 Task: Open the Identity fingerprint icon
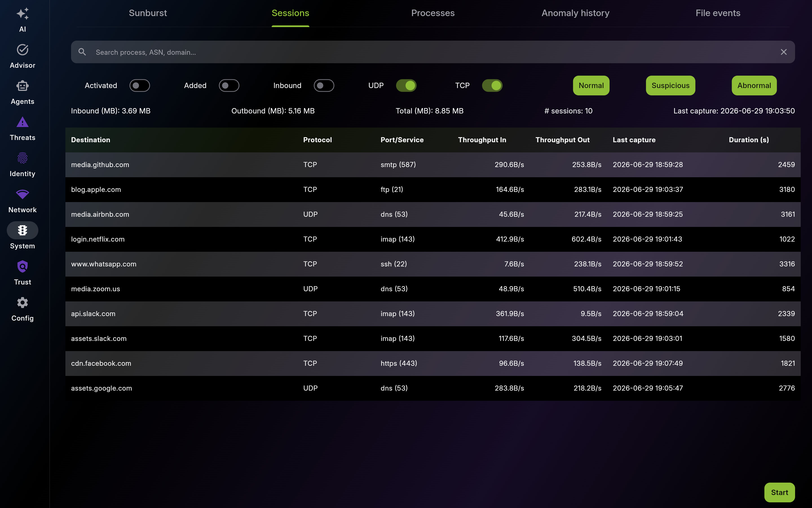click(23, 158)
